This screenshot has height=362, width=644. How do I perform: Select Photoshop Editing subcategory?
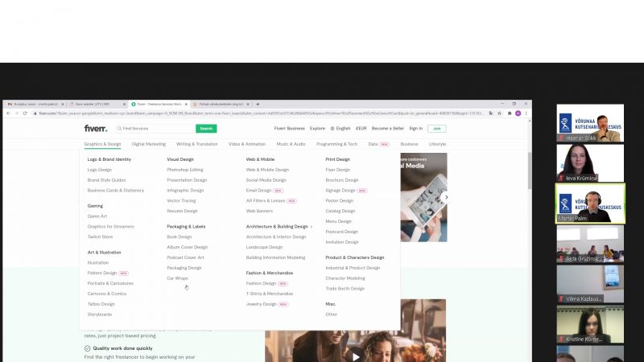[185, 170]
